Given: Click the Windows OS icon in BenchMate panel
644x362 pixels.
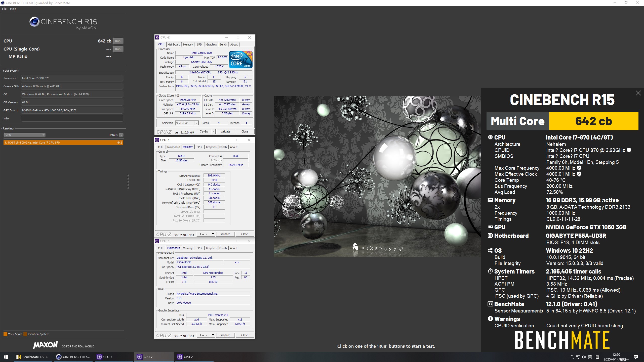Looking at the screenshot, I should pos(490,250).
